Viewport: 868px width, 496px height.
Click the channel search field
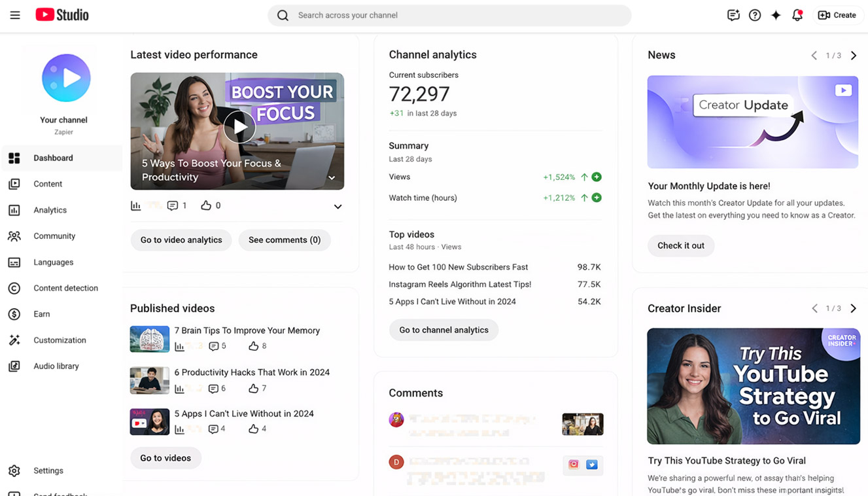449,14
